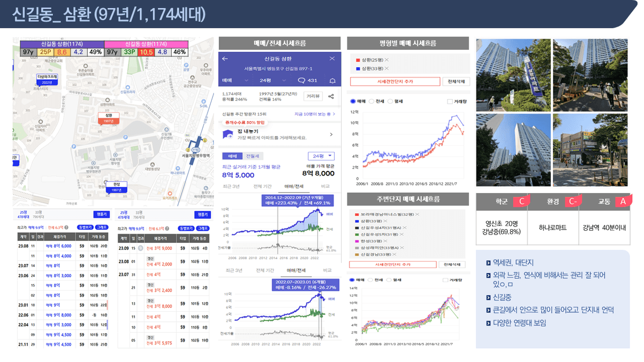Open the 431 comments speech bubble
This screenshot has height=362, width=644.
[301, 80]
